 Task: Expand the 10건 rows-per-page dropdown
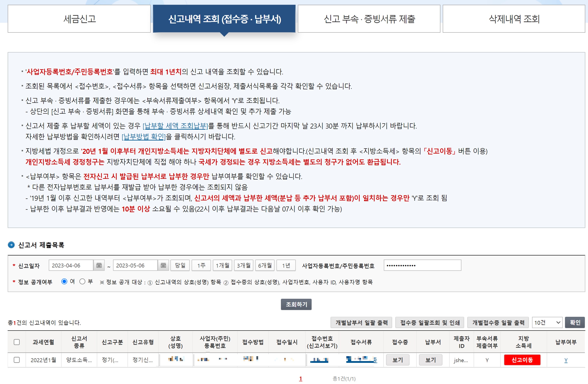coord(547,322)
